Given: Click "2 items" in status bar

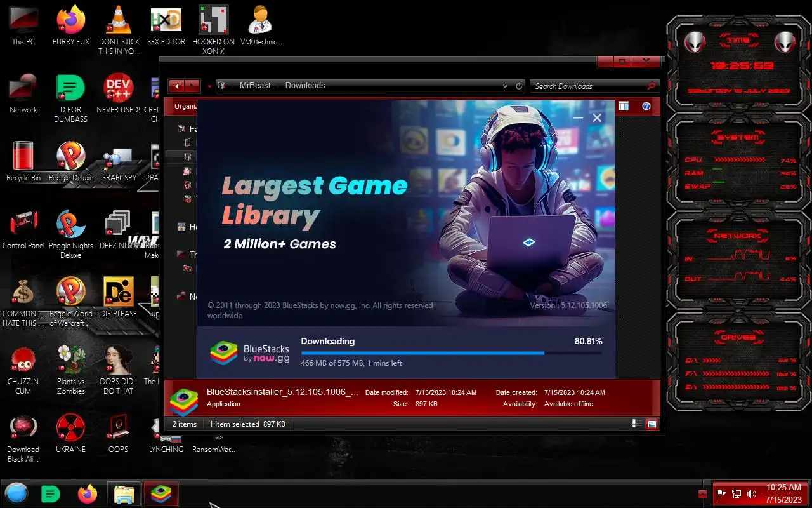Looking at the screenshot, I should [185, 424].
